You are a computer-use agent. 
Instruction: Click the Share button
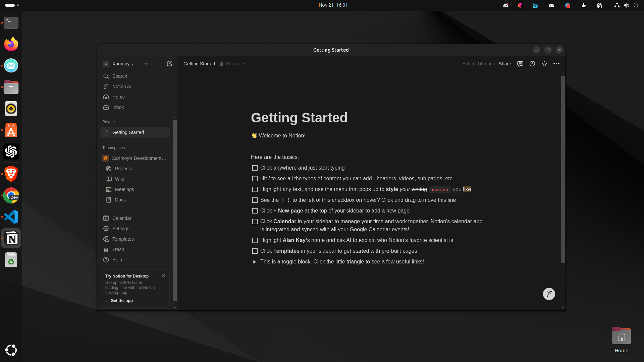click(505, 64)
